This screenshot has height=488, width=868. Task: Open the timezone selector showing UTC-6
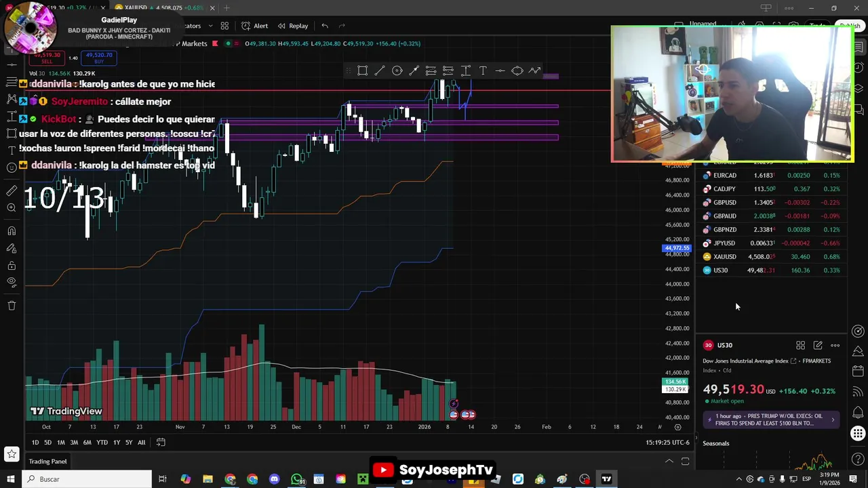point(668,443)
